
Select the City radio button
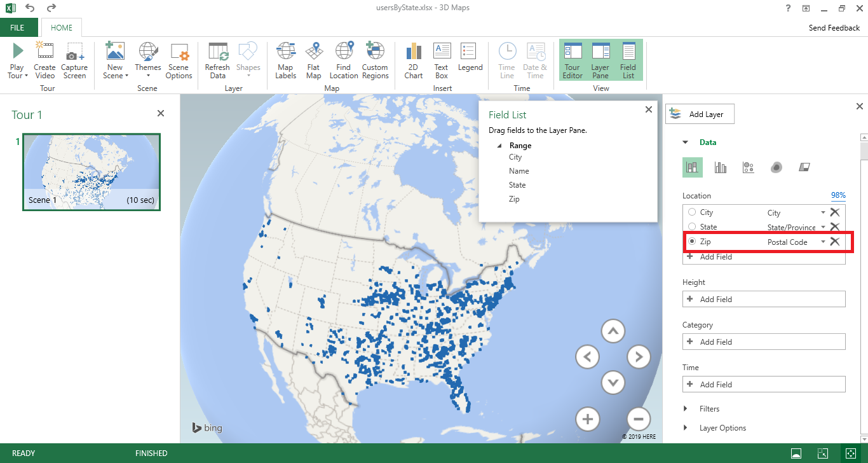[x=692, y=212]
